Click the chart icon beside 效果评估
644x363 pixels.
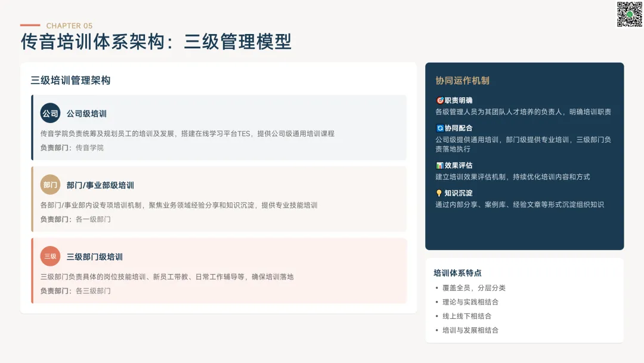click(439, 165)
